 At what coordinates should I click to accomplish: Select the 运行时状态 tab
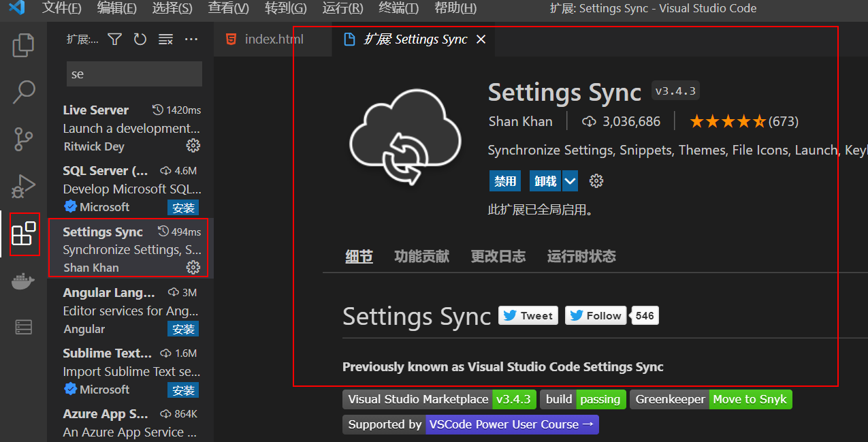pos(581,257)
